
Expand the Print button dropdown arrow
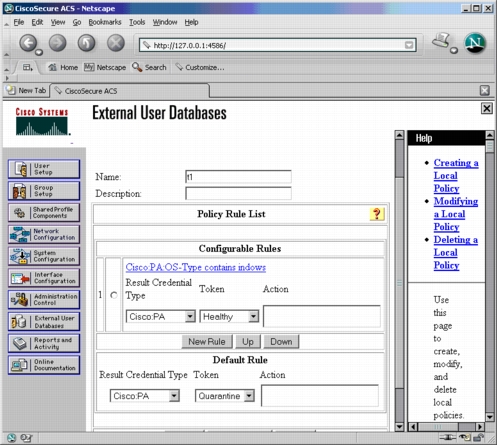pyautogui.click(x=454, y=51)
